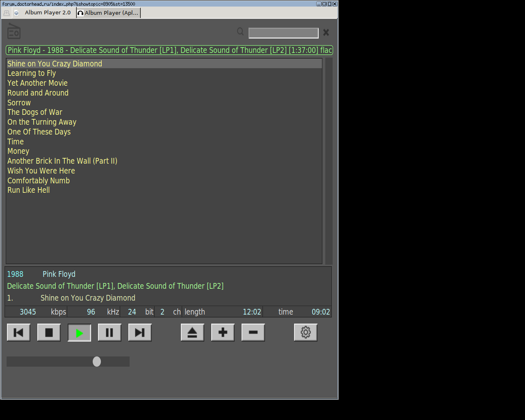Select track Shine on You Crazy Diamond
This screenshot has height=420, width=525.
click(164, 64)
